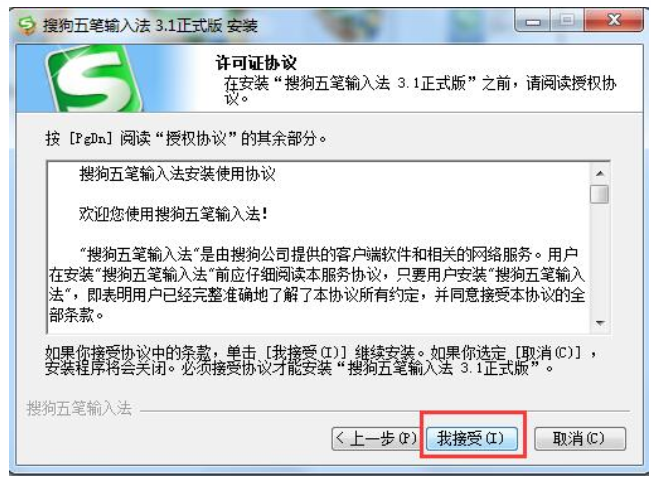Close the installer with the red X
This screenshot has width=651, height=480.
pyautogui.click(x=614, y=21)
